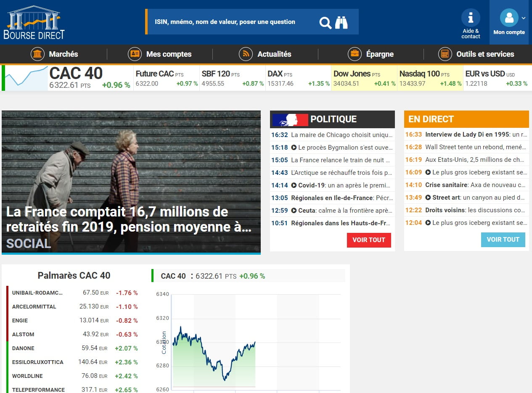
Task: Open the SBF 120 ticker quote
Action: point(233,78)
